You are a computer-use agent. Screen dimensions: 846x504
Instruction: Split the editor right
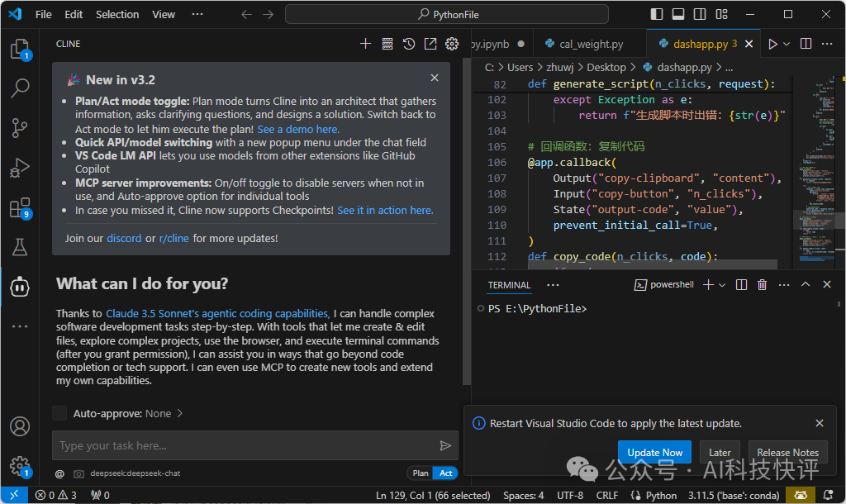coord(806,44)
